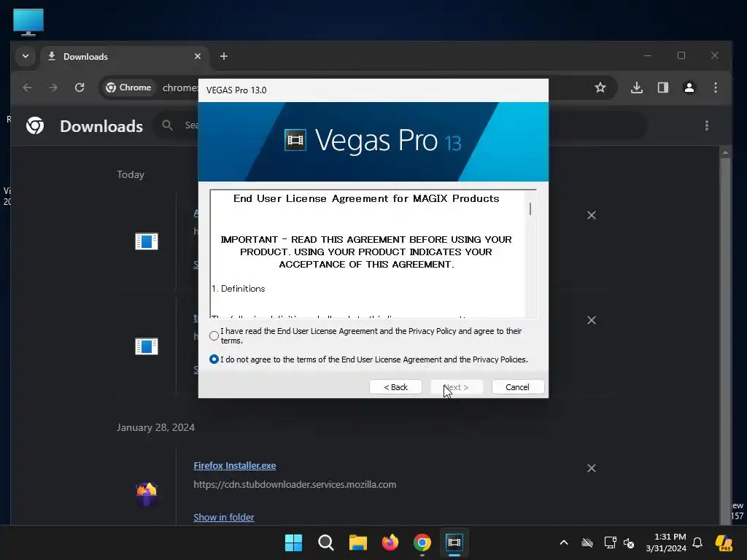
Task: Open Firefox from the taskbar
Action: (390, 542)
